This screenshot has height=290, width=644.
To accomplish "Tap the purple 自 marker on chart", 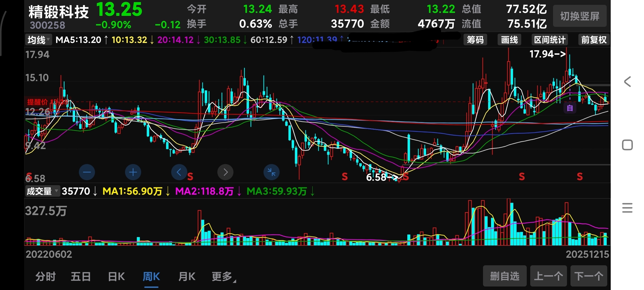I will tap(570, 108).
